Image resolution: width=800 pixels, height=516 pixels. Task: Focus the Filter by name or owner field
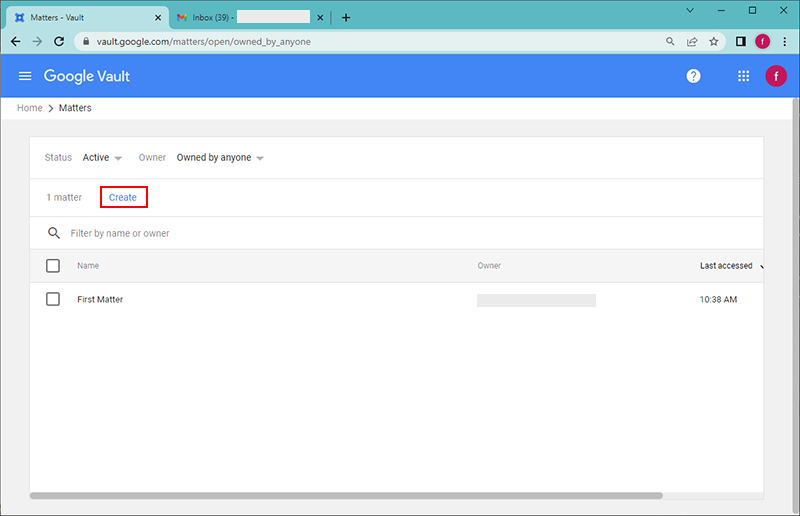point(396,233)
